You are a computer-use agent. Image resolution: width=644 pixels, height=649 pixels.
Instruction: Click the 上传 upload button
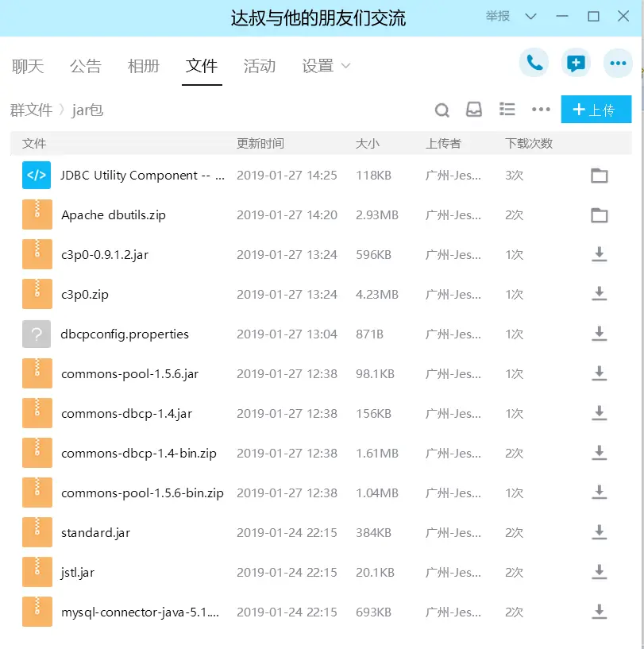(596, 110)
